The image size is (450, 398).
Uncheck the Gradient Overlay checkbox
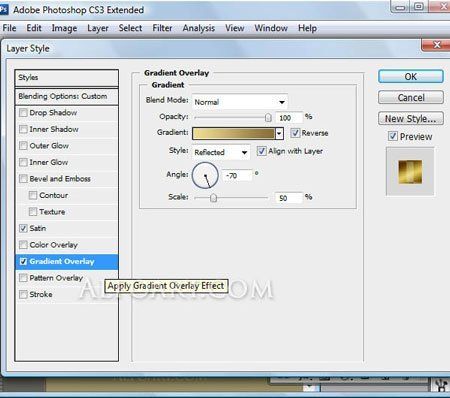click(23, 262)
